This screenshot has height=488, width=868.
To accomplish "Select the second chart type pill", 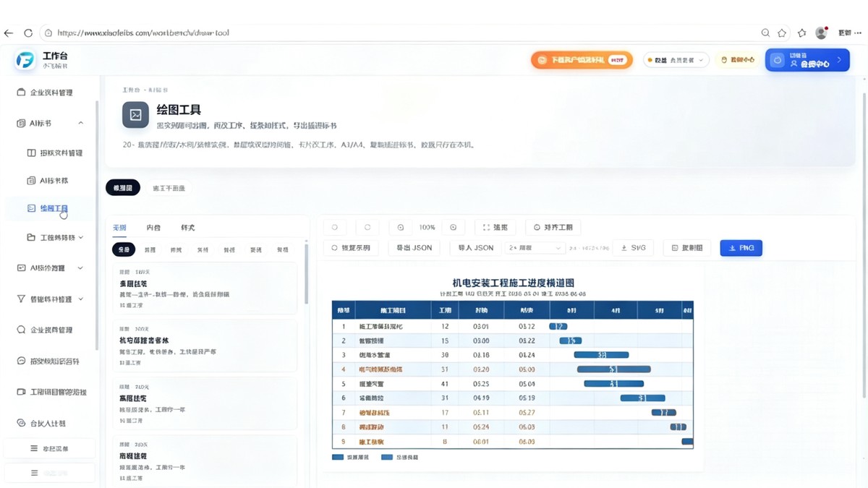I will [x=169, y=188].
